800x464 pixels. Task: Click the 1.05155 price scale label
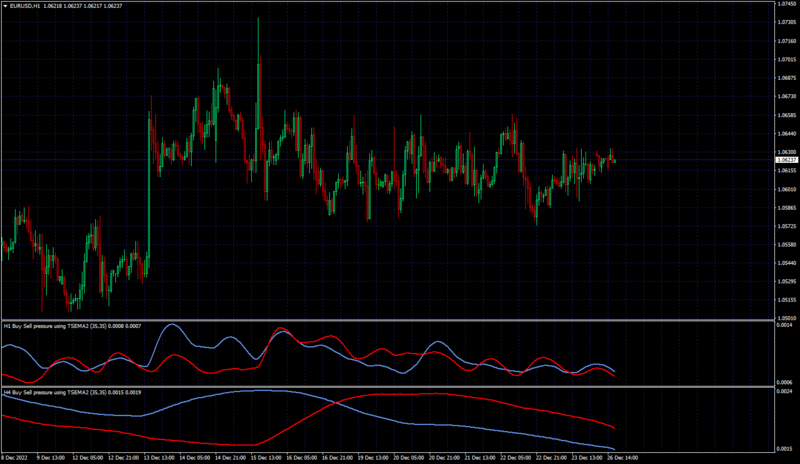[786, 300]
